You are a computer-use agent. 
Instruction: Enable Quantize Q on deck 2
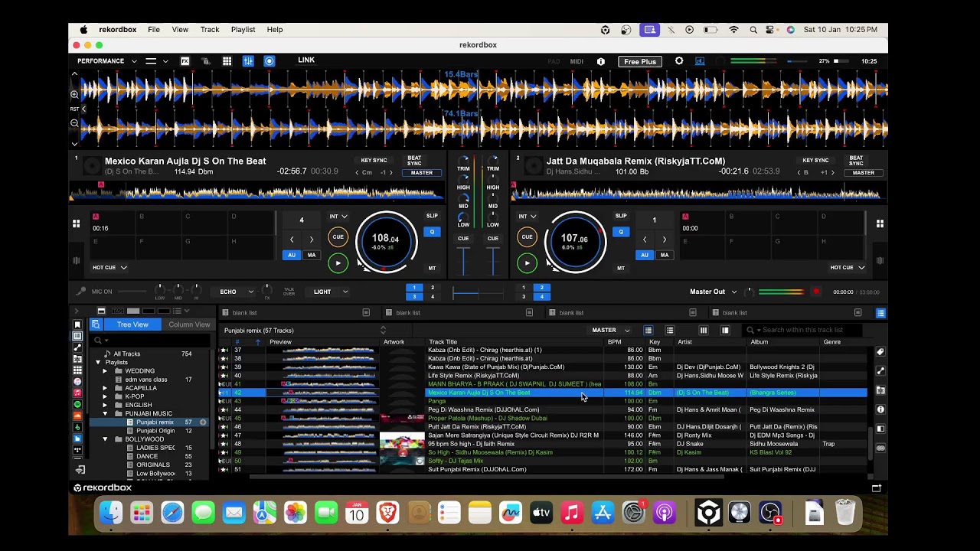click(x=621, y=232)
